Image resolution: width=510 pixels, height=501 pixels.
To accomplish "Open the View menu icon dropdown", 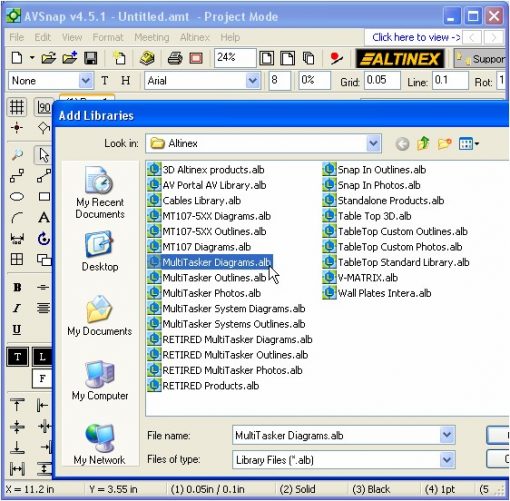I will pos(469,144).
